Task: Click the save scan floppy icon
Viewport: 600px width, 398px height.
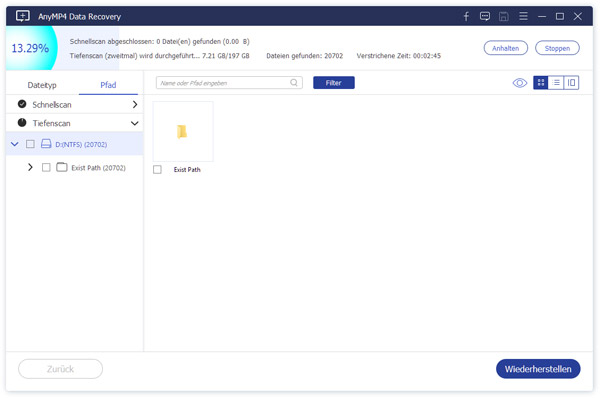Action: pos(504,16)
